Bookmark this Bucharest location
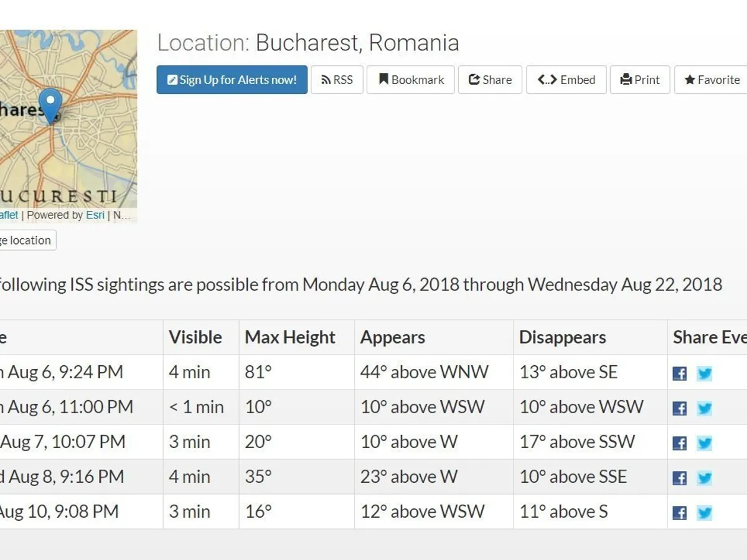The image size is (747, 560). click(x=410, y=80)
